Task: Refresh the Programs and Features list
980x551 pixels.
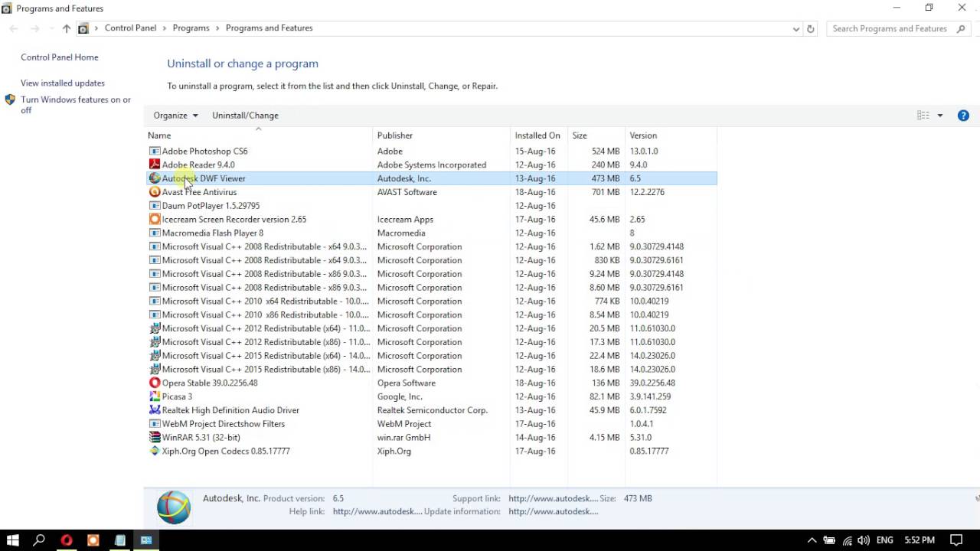Action: click(811, 28)
